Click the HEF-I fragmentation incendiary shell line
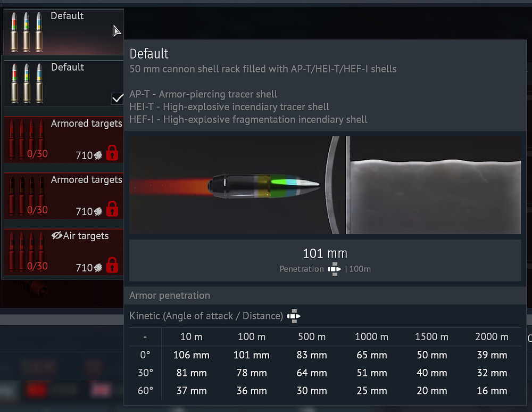Viewport: 532px width, 412px height. coord(248,119)
